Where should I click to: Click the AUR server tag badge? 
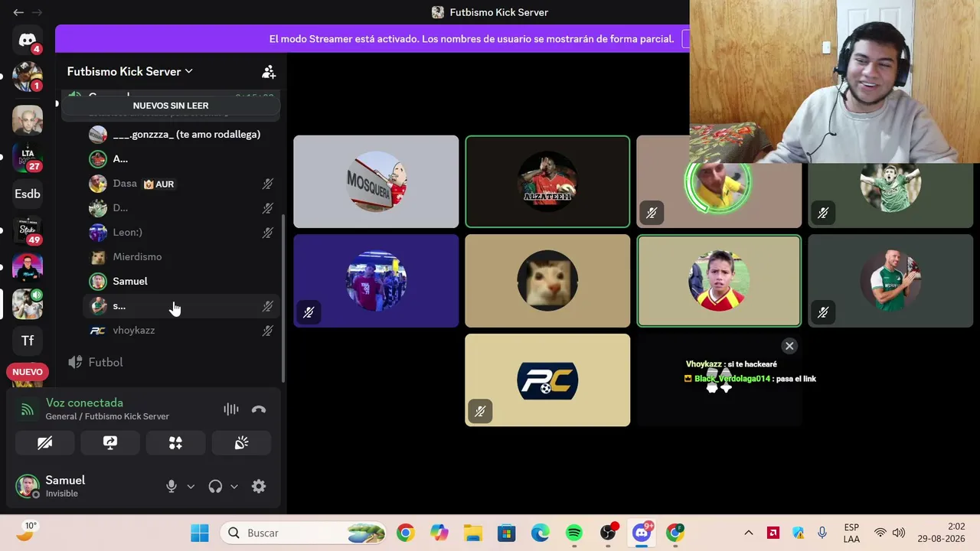[x=158, y=184]
